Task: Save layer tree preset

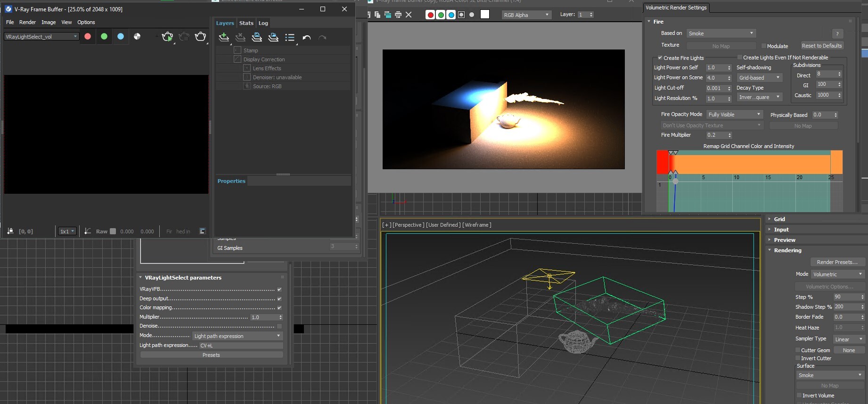Action: coord(257,38)
